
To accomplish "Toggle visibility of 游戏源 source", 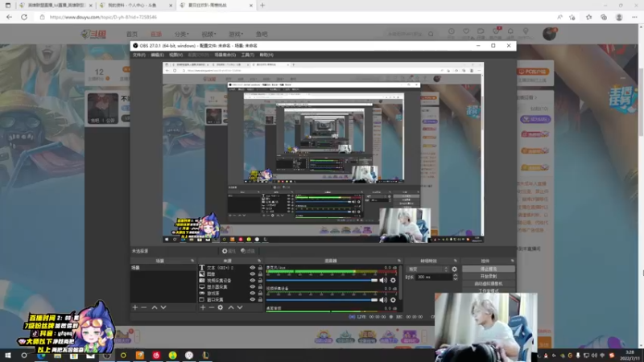I will pos(253,293).
